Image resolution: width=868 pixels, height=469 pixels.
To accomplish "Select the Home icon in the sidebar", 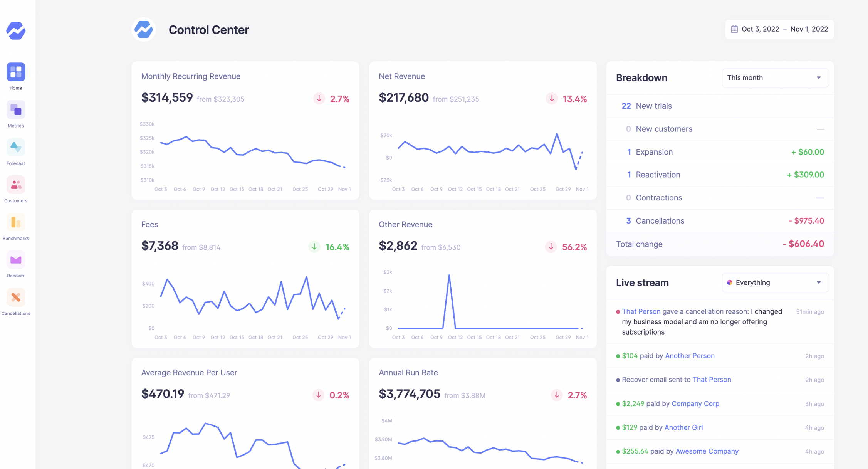I will [x=15, y=71].
